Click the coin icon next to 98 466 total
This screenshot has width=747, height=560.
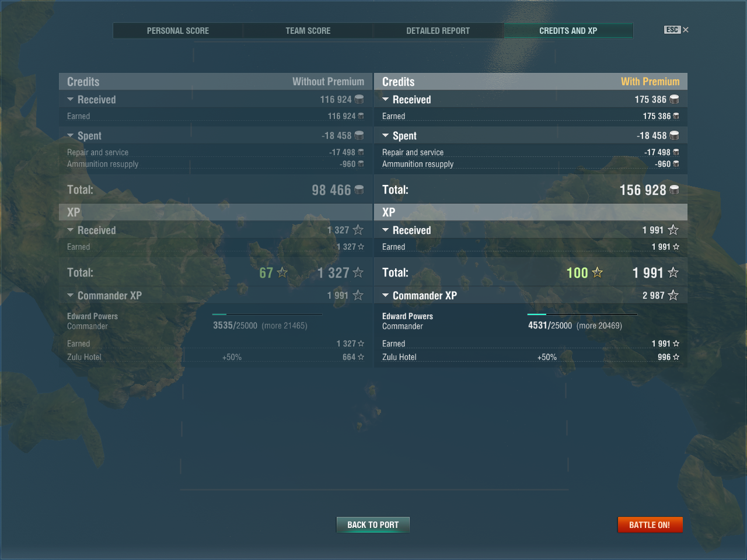point(359,190)
